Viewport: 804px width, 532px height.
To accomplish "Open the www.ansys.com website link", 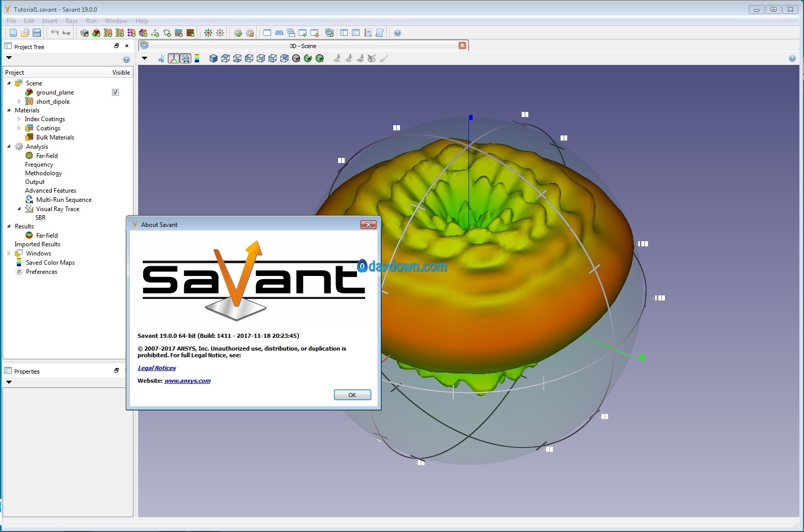I will (187, 381).
